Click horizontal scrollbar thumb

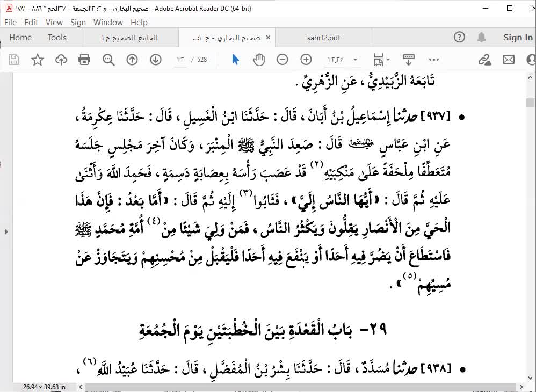tap(301, 387)
